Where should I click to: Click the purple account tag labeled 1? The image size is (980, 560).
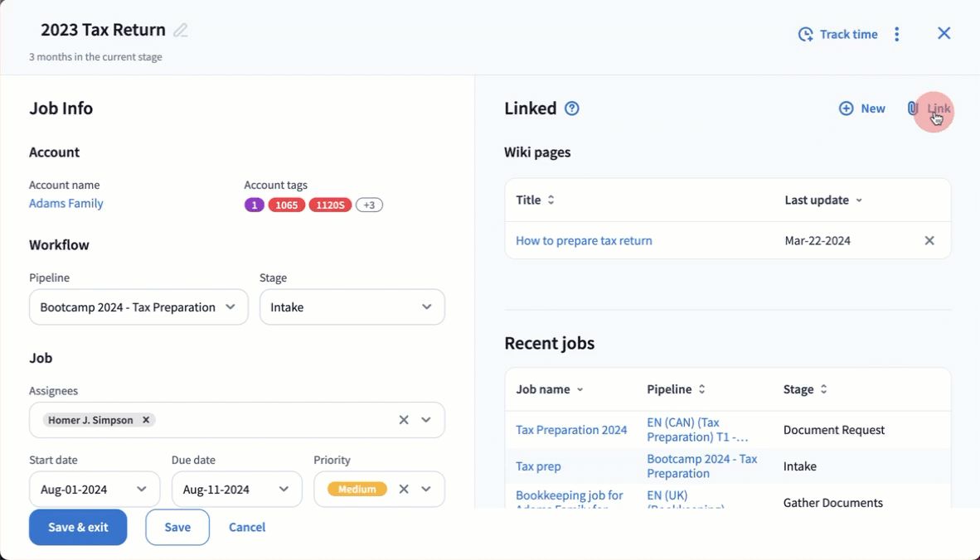[x=254, y=205]
